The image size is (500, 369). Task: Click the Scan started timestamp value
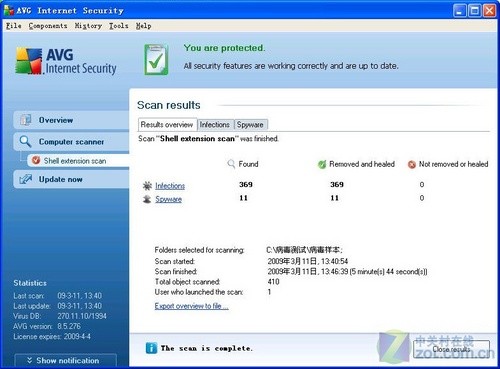[308, 261]
